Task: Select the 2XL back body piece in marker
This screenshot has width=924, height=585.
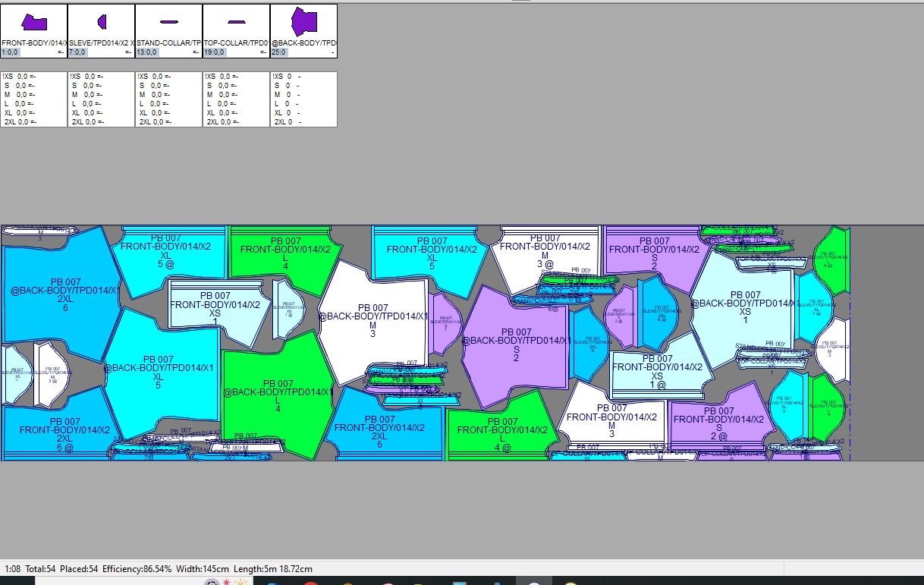Action: click(61, 296)
